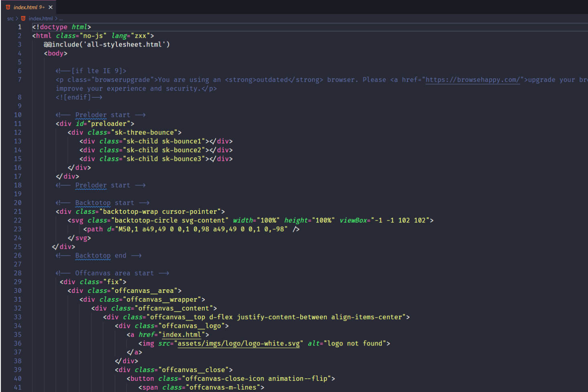
Task: Click the @@include all-stylesheet.html statement
Action: tap(106, 45)
